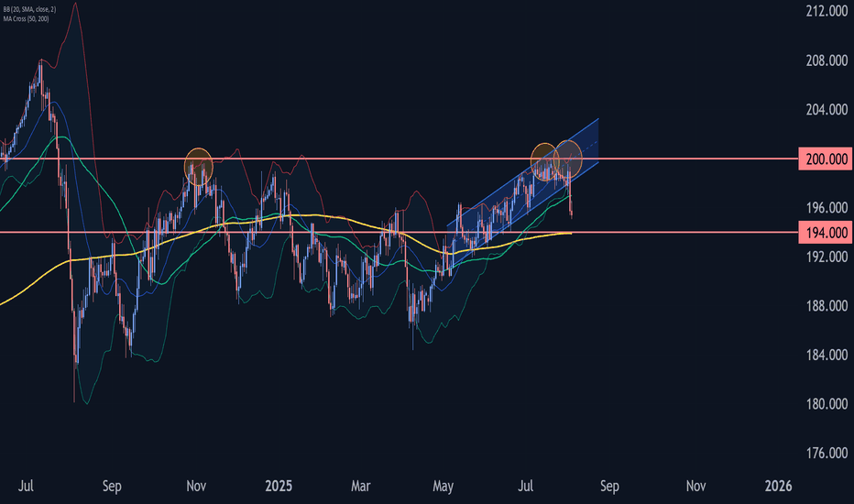Click the 192.000 price axis label
854x504 pixels.
(x=827, y=257)
